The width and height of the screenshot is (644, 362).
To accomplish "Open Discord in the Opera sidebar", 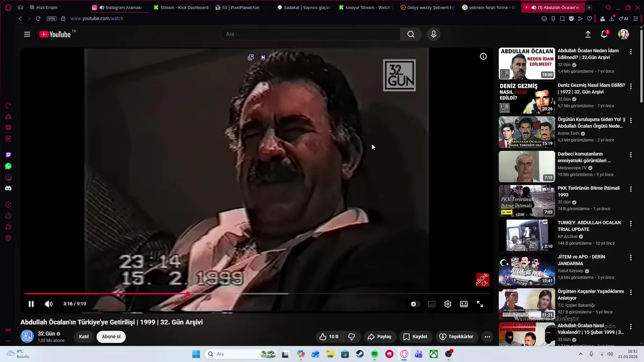I will click(8, 188).
